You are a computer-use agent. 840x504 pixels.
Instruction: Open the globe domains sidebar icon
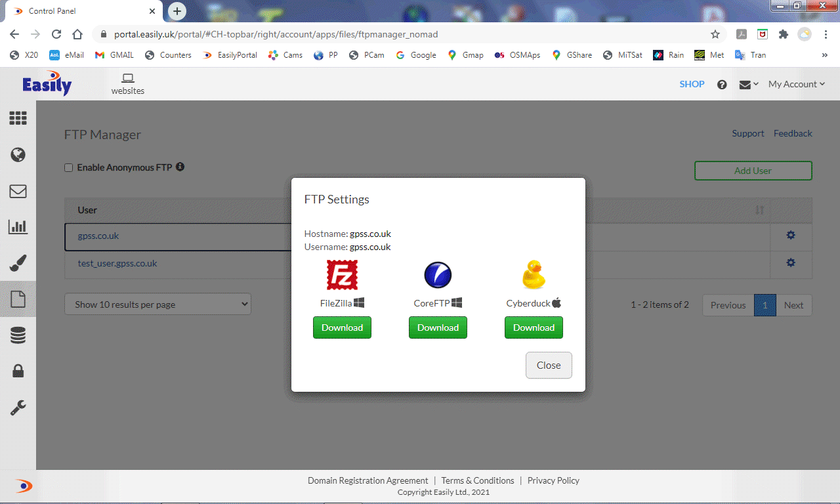tap(18, 155)
